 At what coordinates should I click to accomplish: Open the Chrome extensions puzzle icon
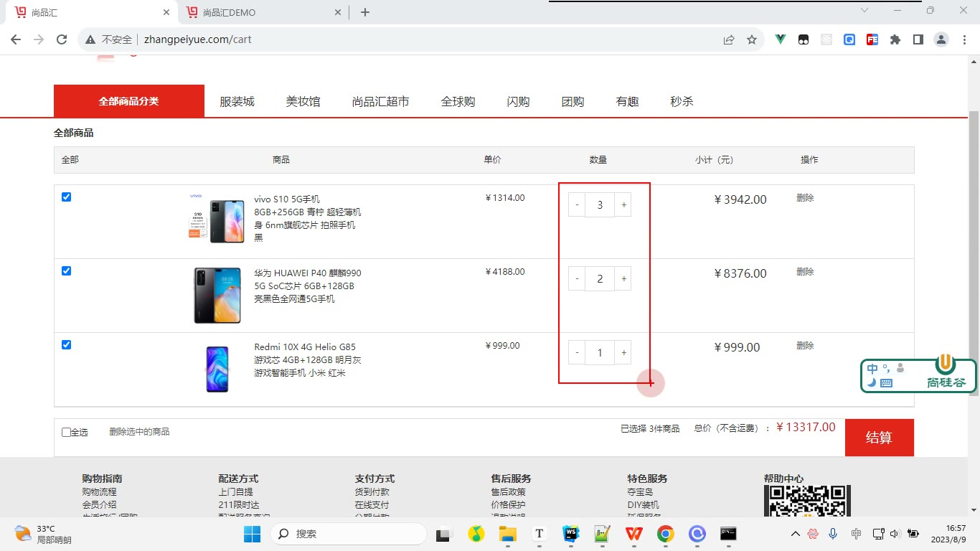(895, 39)
